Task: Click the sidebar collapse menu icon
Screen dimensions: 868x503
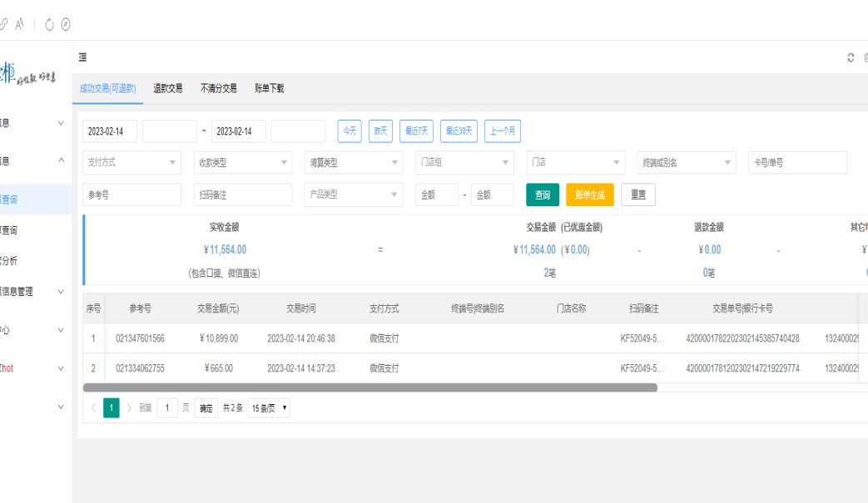Action: (x=83, y=57)
